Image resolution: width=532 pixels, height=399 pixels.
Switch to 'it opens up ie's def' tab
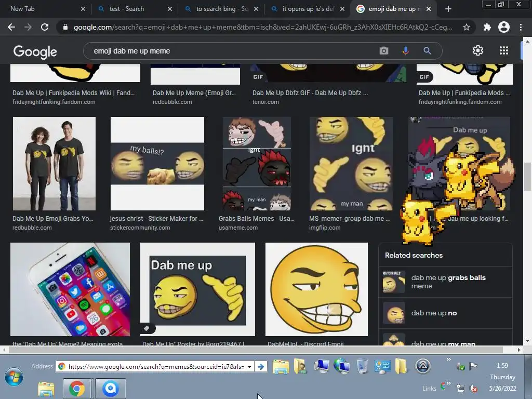(308, 9)
